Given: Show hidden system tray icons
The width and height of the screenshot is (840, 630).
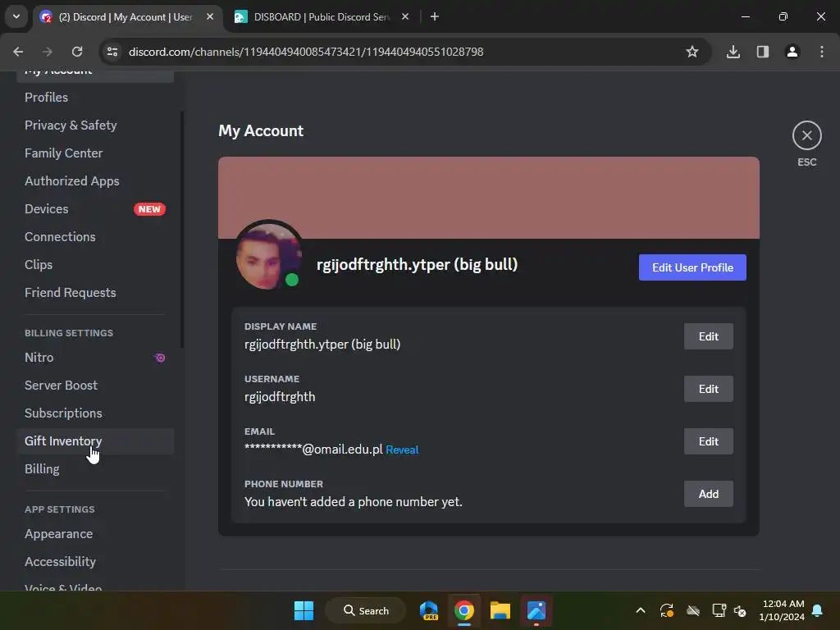Looking at the screenshot, I should pyautogui.click(x=640, y=610).
